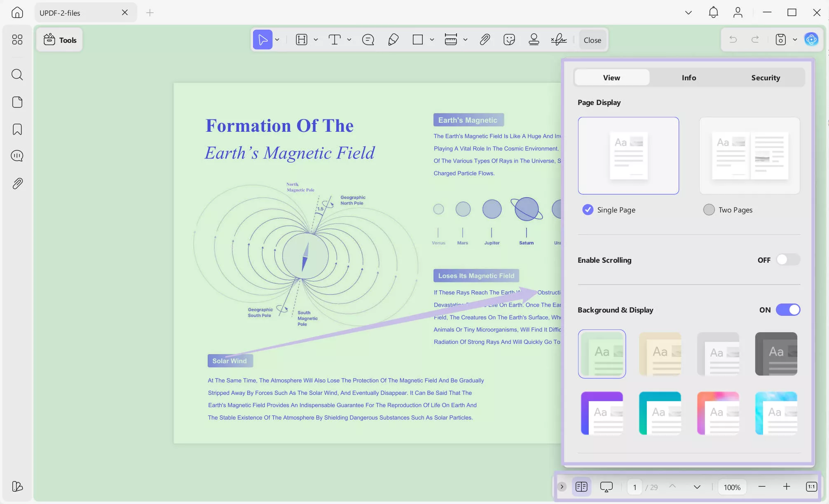The image size is (829, 504).
Task: Open the UPDF AI assistant
Action: click(x=811, y=40)
